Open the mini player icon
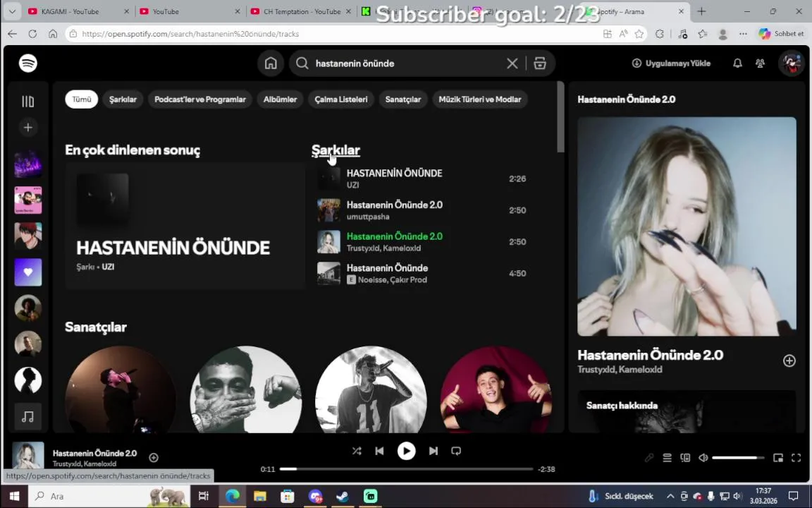 (x=778, y=458)
